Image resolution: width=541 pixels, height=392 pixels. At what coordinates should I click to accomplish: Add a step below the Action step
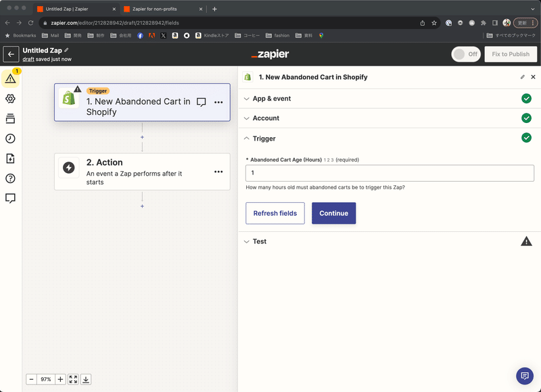[142, 206]
